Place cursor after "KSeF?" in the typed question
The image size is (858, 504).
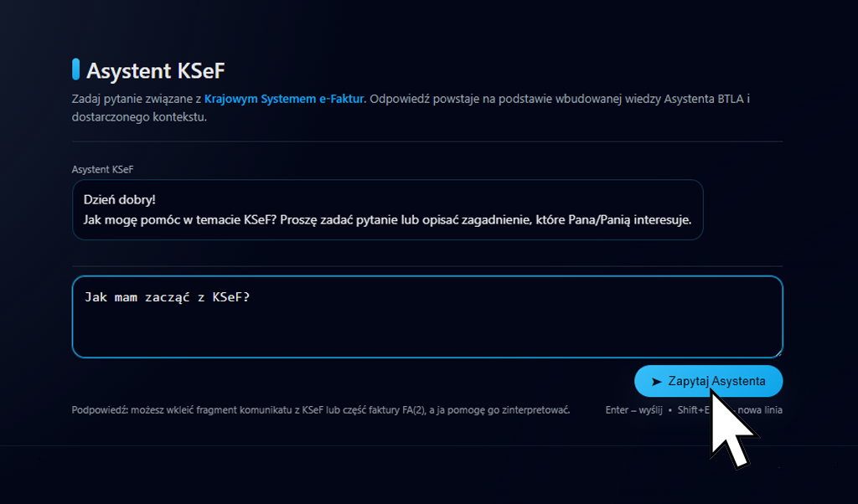[x=251, y=297]
